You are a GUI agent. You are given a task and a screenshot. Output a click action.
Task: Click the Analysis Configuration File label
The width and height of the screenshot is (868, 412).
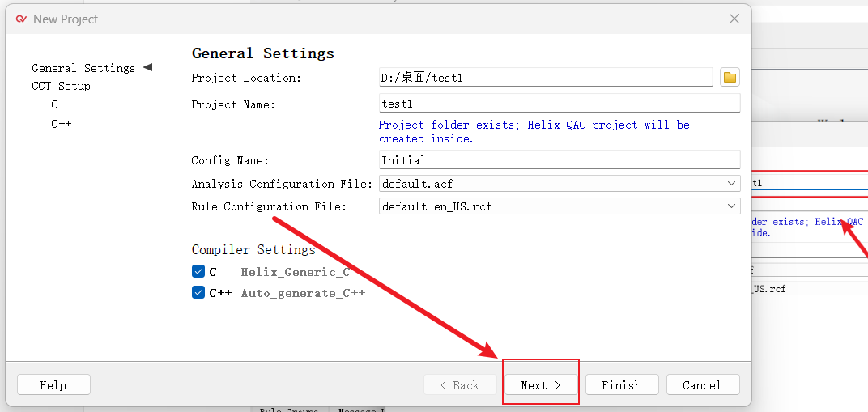point(283,184)
